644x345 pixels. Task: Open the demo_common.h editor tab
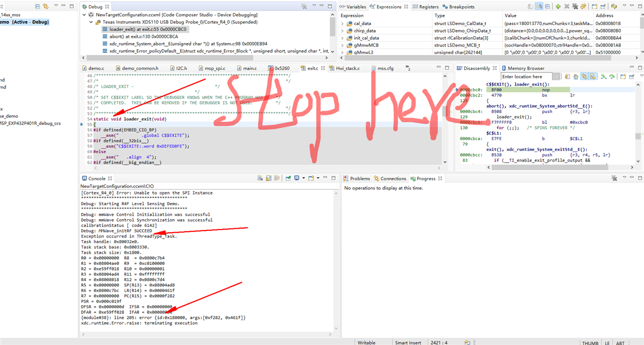[x=136, y=68]
